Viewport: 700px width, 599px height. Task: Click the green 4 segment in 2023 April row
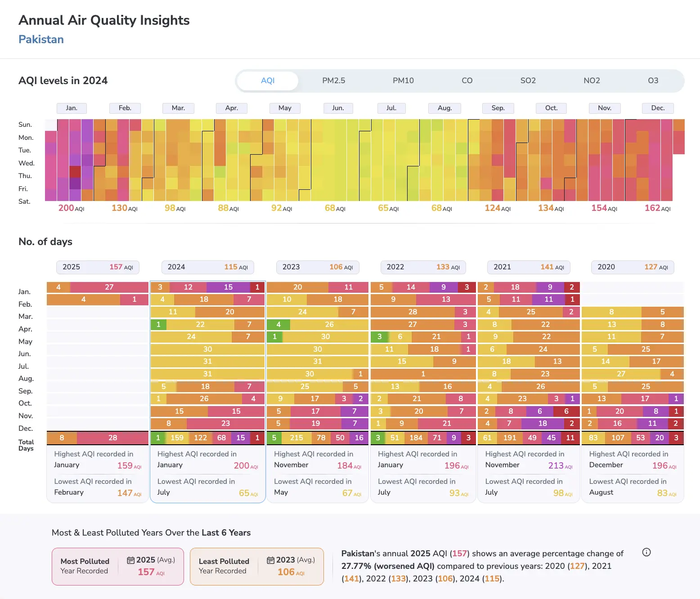pyautogui.click(x=278, y=324)
